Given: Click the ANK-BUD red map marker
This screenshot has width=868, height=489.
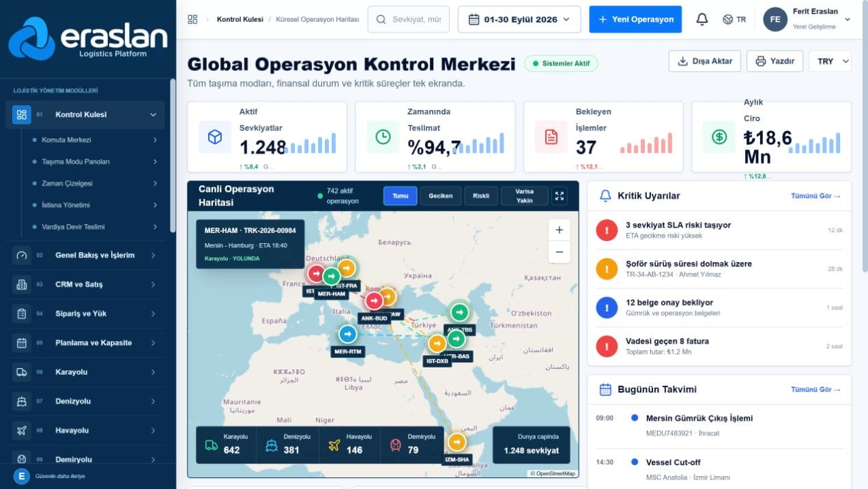Looking at the screenshot, I should [374, 301].
